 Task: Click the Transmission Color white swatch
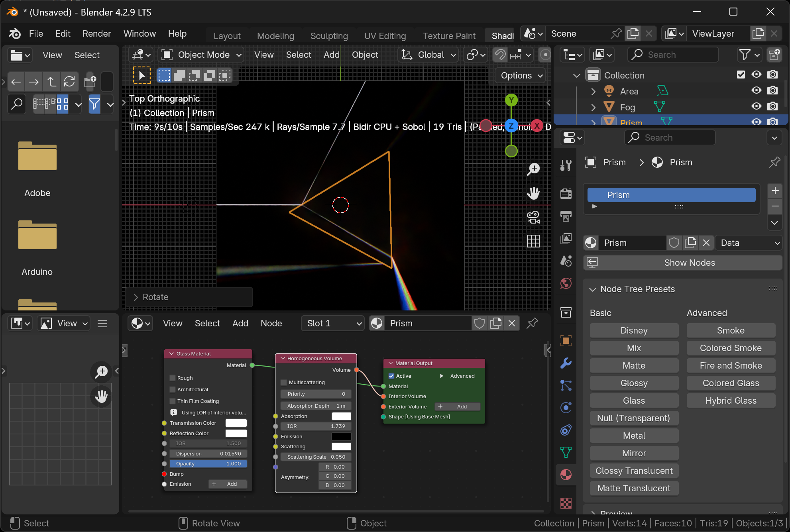(236, 423)
